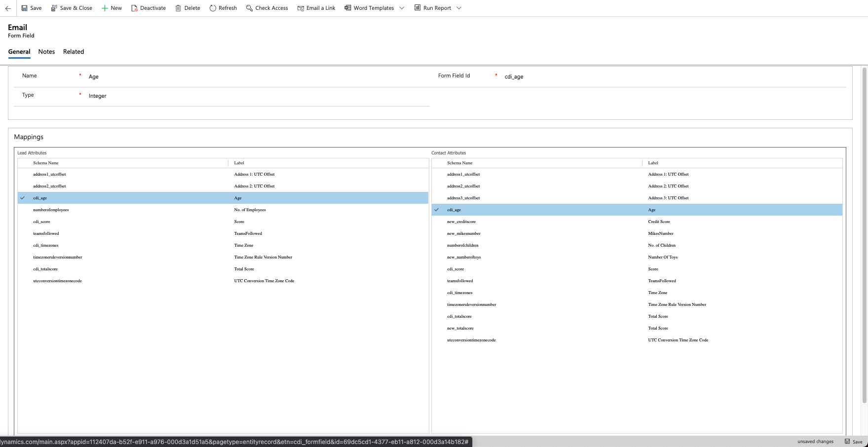
Task: Select lead row cdi_totalscore
Action: pyautogui.click(x=223, y=269)
